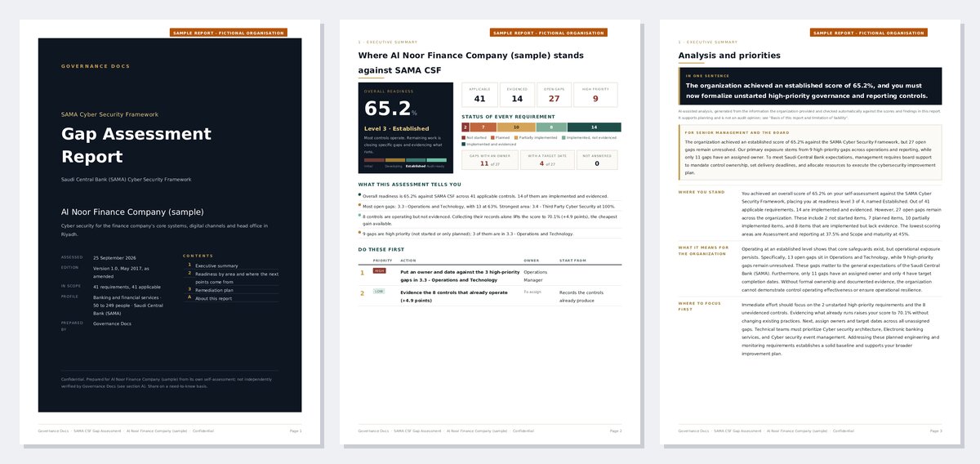Viewport: 980px width, 464px height.
Task: Click the 'Page 2' footer number
Action: 616,430
